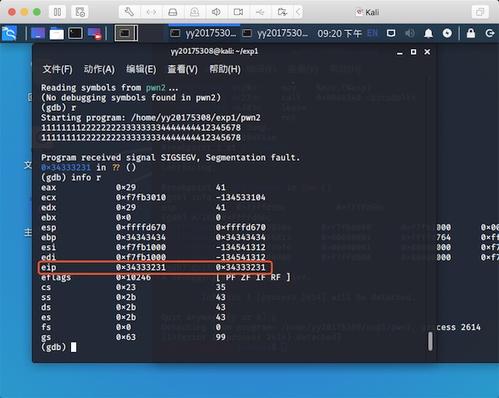
Task: Click the ecx value 0xf7fb3010
Action: 141,197
